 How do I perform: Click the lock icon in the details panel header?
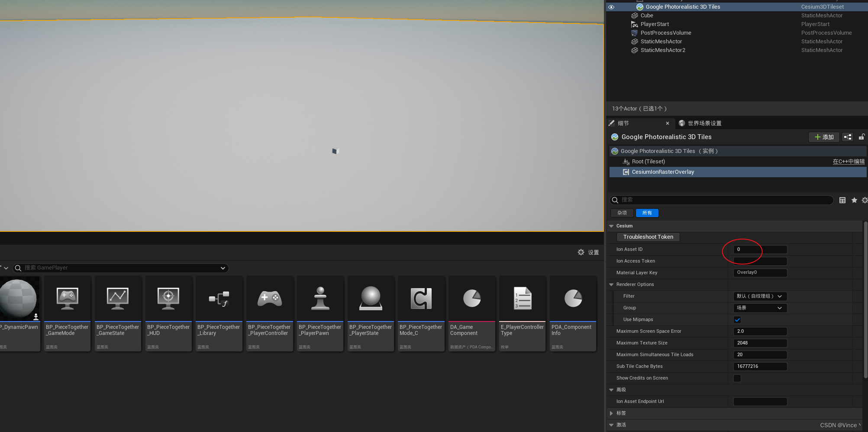tap(862, 137)
